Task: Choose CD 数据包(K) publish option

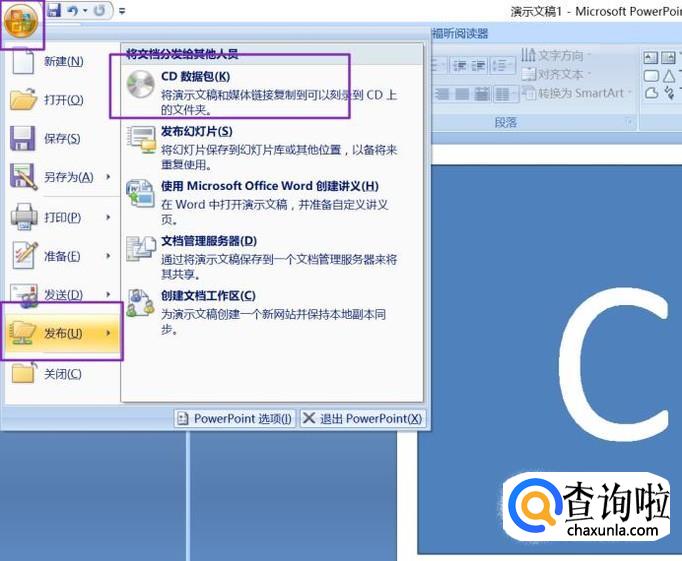Action: point(272,93)
